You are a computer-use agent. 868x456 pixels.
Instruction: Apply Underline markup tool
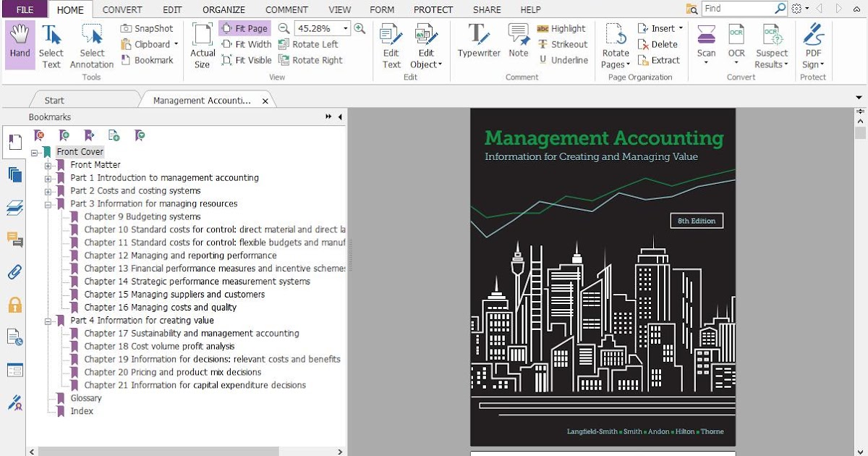tap(563, 60)
